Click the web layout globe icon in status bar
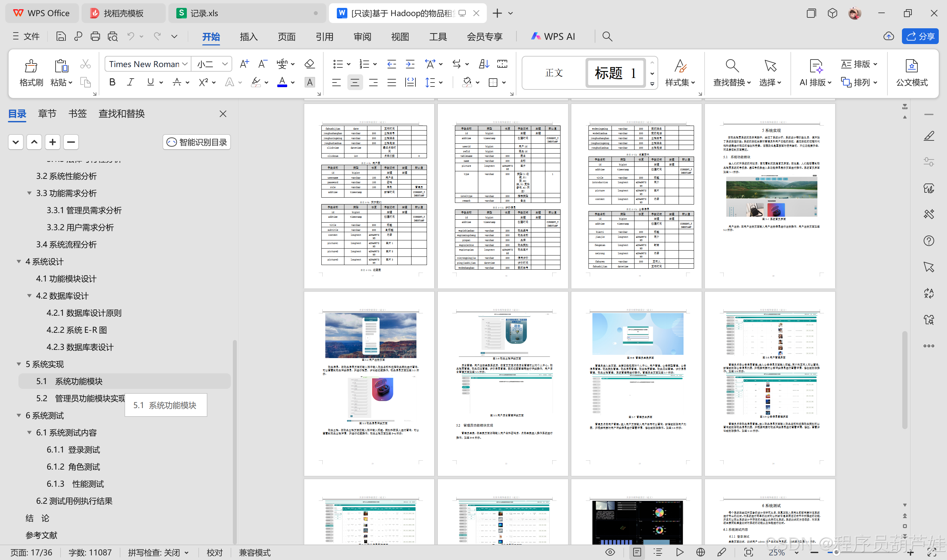 point(700,552)
